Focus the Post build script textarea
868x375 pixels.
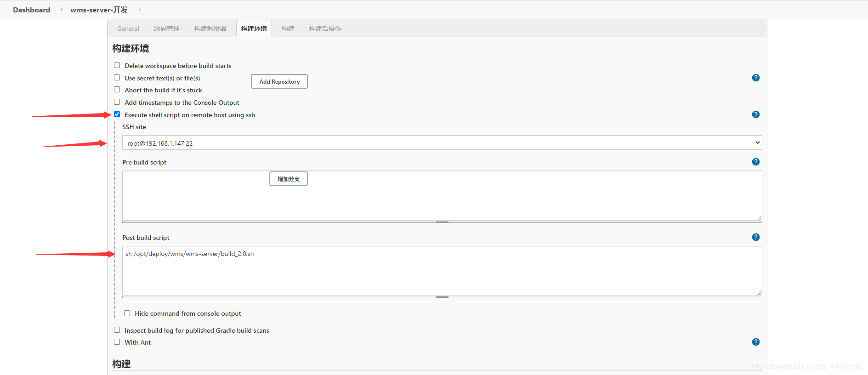[x=442, y=271]
